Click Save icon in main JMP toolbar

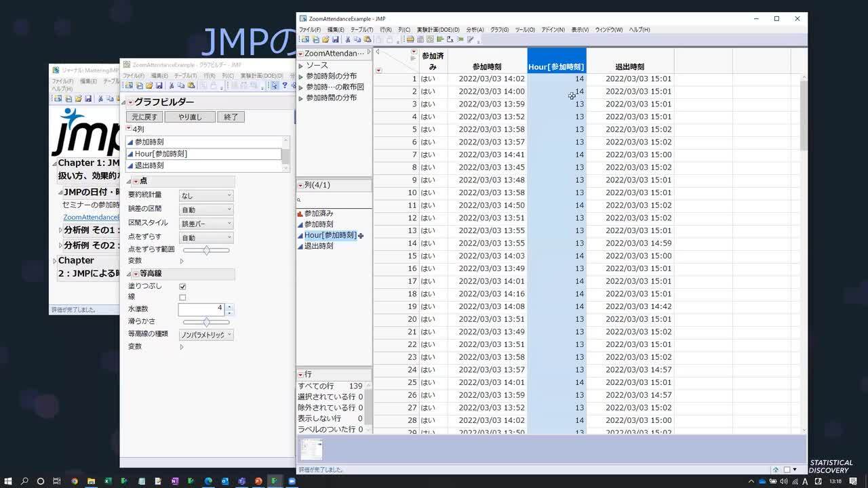click(336, 39)
